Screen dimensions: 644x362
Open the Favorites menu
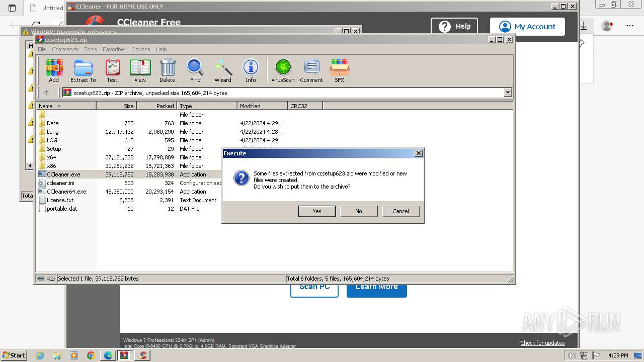(114, 49)
